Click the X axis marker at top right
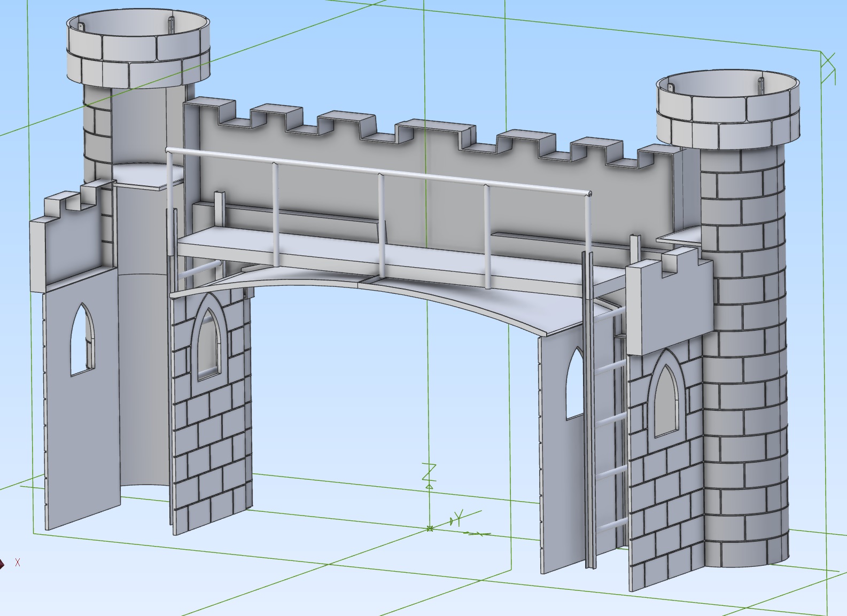 (828, 67)
